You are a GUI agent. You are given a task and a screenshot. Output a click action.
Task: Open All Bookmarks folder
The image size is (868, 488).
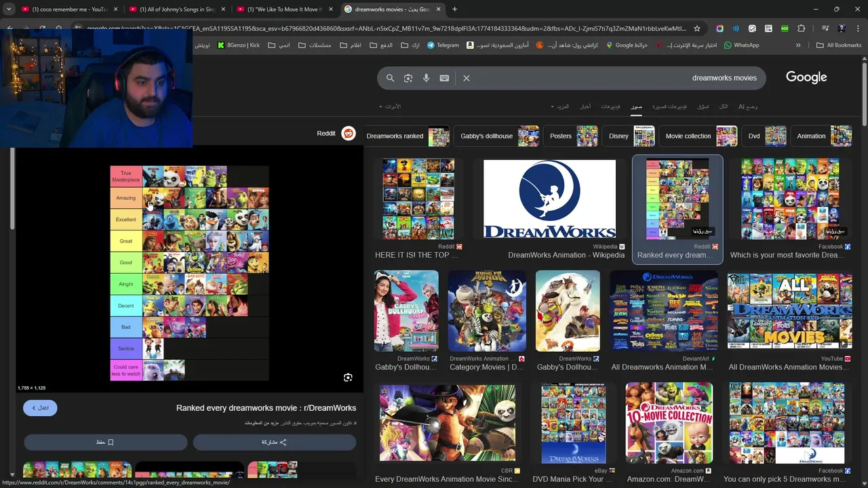tap(839, 45)
